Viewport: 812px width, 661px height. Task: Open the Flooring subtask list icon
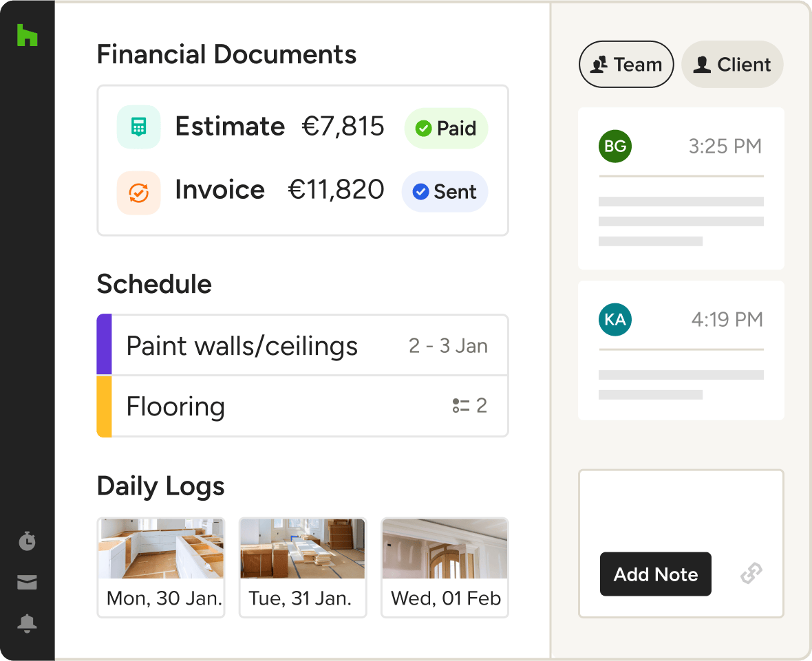[x=461, y=406]
